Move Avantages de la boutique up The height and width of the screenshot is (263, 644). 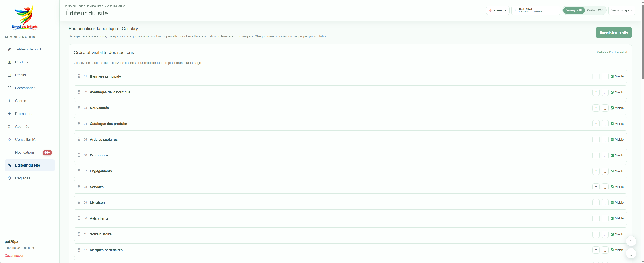point(596,92)
